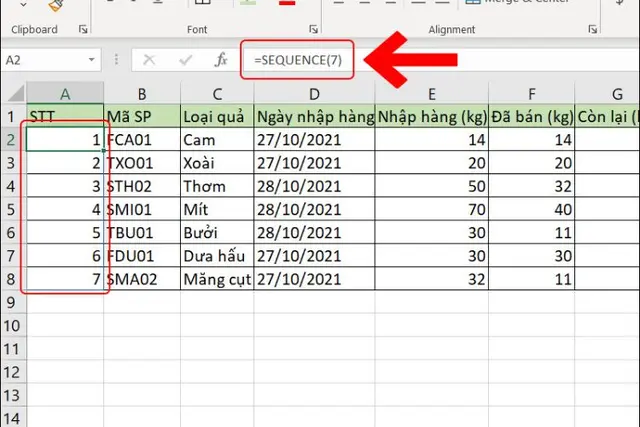Select the 40 value in Đã bán column
640x427 pixels.
[x=531, y=209]
